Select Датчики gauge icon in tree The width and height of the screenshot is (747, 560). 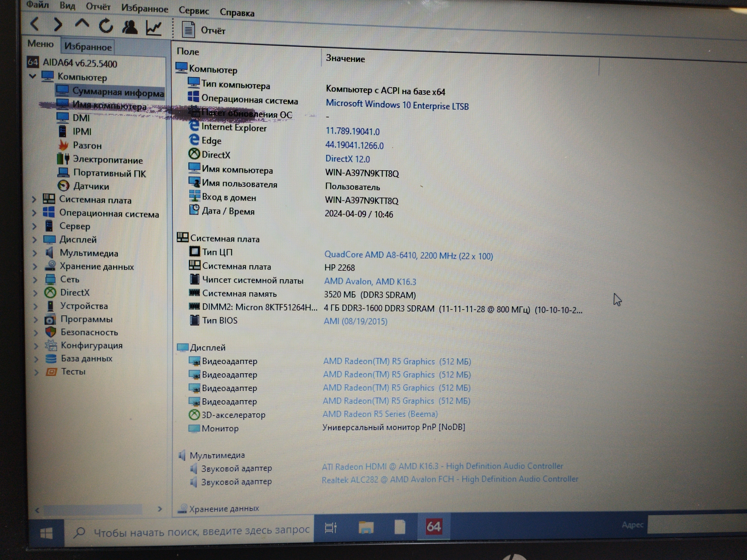pos(63,186)
